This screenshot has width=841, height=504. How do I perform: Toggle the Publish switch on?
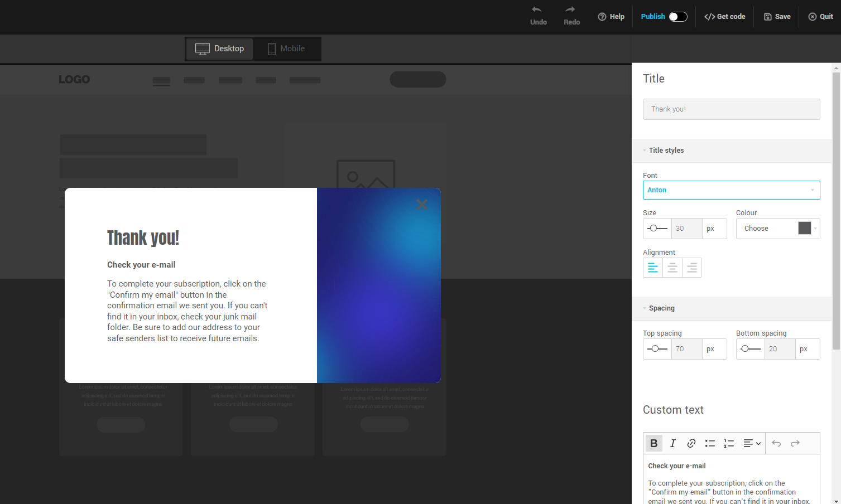point(677,16)
